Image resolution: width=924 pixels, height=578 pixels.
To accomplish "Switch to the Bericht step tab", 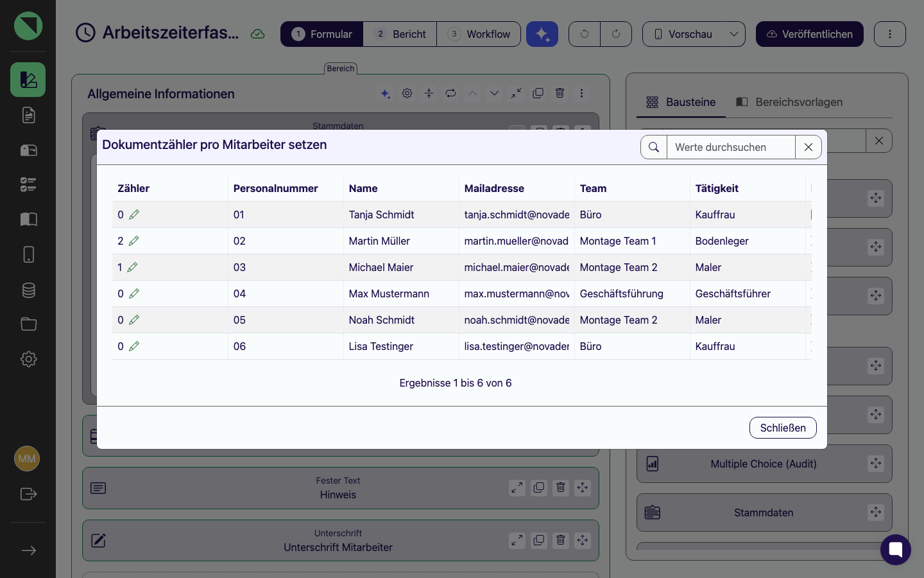I will [400, 34].
